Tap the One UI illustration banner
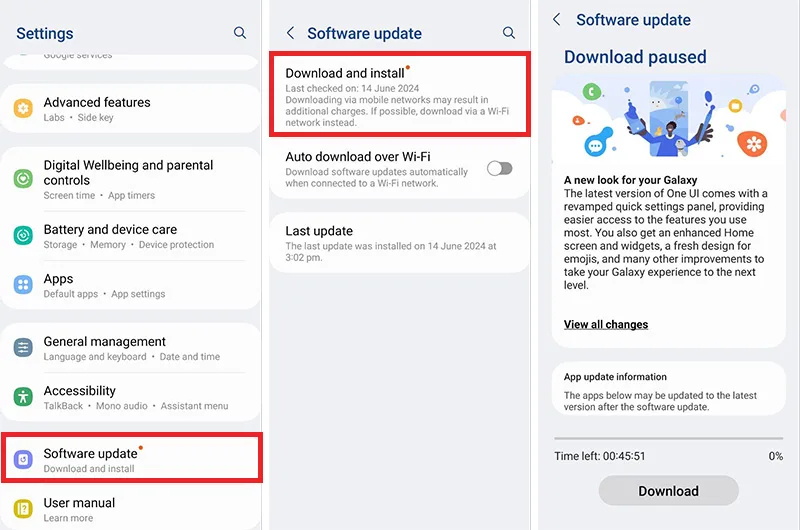This screenshot has width=800, height=530. pyautogui.click(x=668, y=119)
